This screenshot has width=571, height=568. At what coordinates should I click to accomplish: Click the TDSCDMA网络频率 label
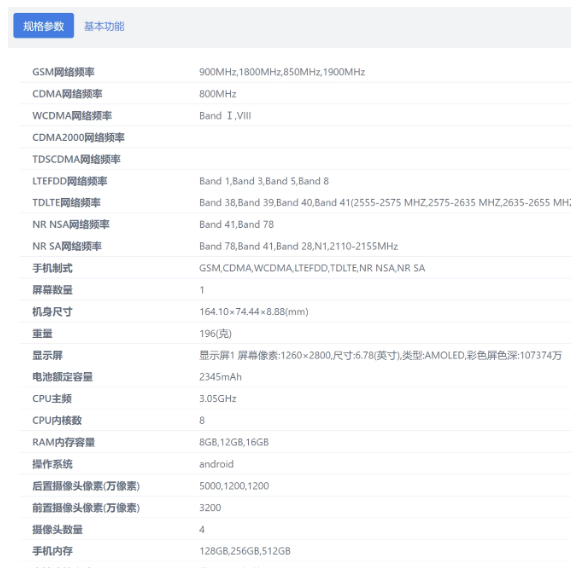[76, 159]
